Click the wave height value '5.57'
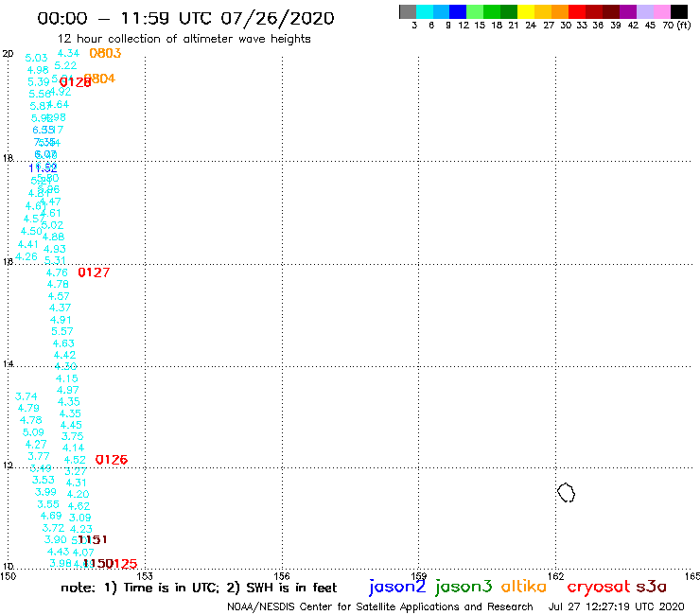The height and width of the screenshot is (615, 700). (62, 331)
